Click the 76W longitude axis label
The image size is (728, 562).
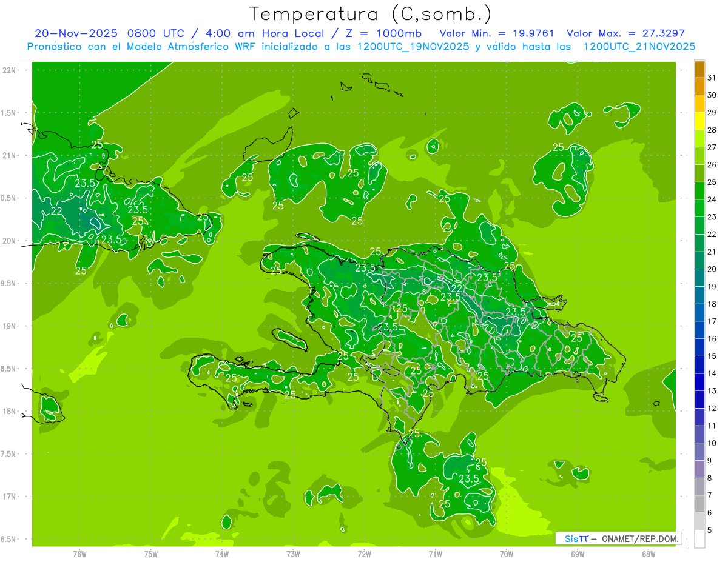click(79, 554)
